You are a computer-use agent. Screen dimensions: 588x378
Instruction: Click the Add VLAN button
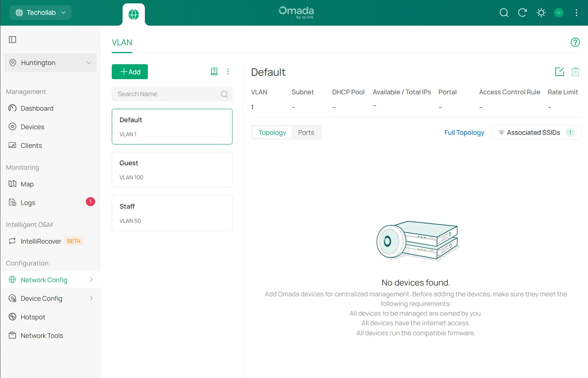tap(130, 72)
